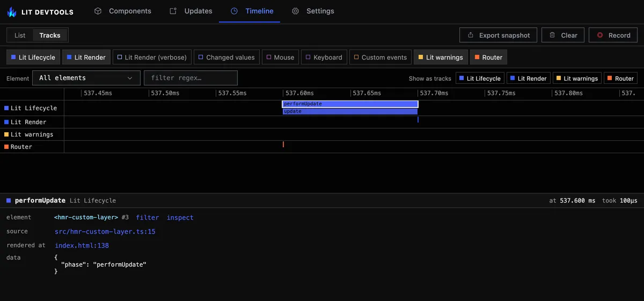Image resolution: width=644 pixels, height=301 pixels.
Task: Click the 537.80ms ruler tick label
Action: [x=568, y=94]
